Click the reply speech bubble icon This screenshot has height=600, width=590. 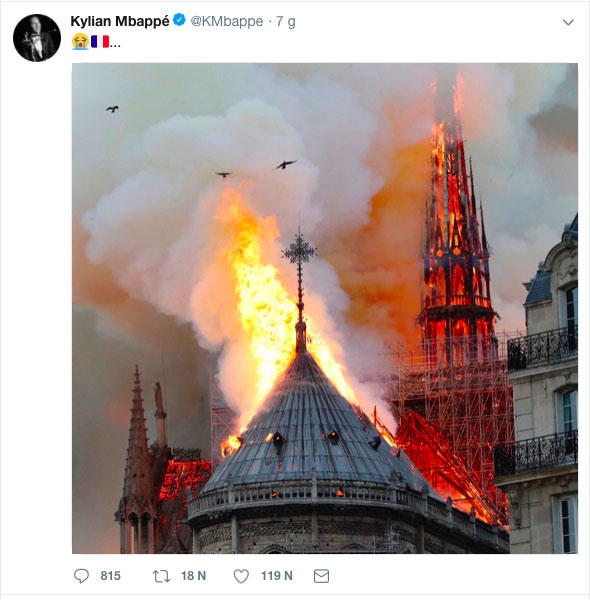point(81,576)
